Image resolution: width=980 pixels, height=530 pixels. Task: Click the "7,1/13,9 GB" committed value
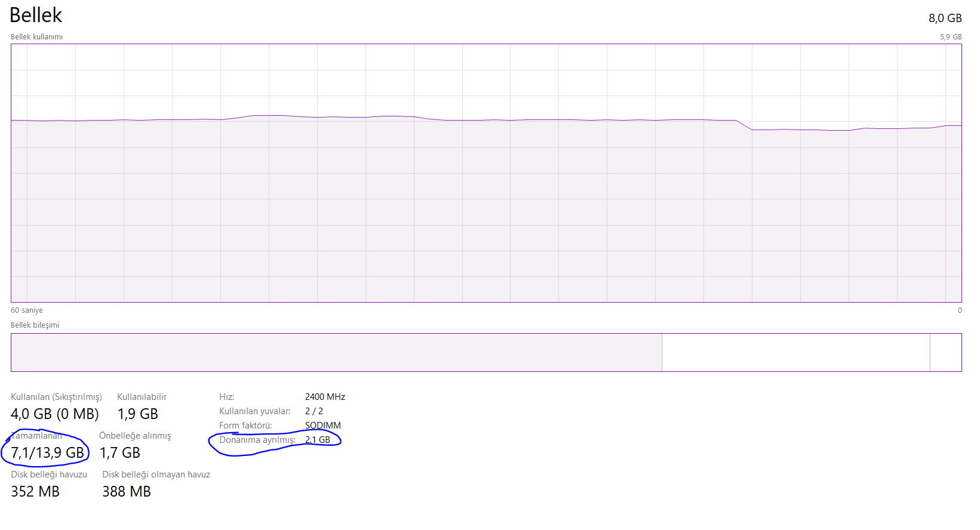click(x=48, y=452)
